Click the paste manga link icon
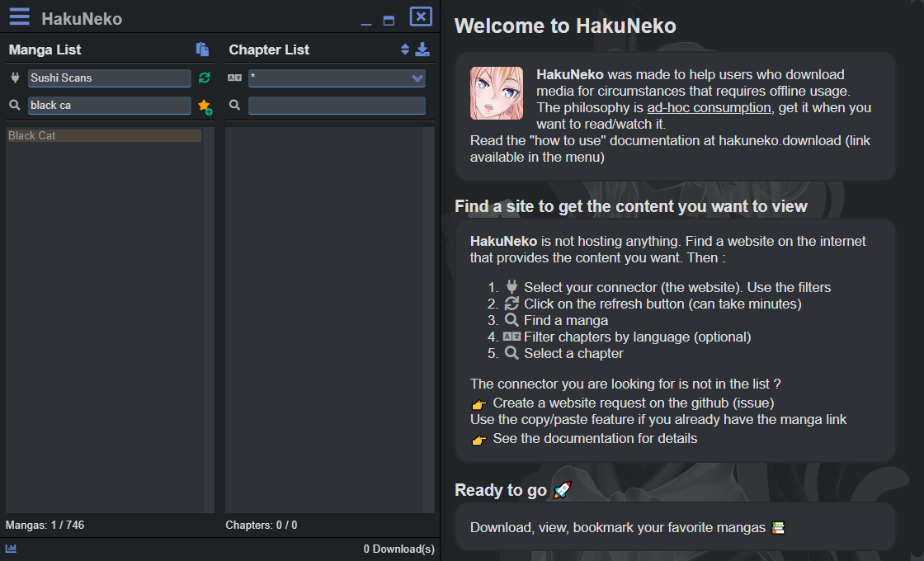The image size is (924, 561). [202, 49]
